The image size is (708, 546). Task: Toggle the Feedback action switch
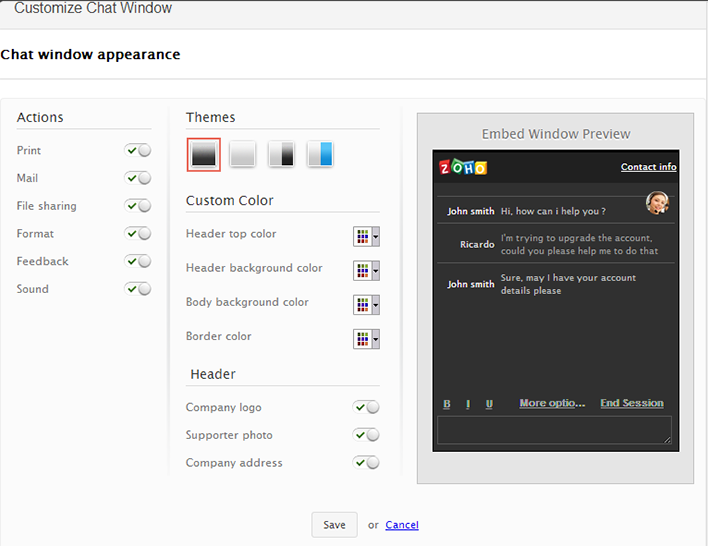pos(138,261)
